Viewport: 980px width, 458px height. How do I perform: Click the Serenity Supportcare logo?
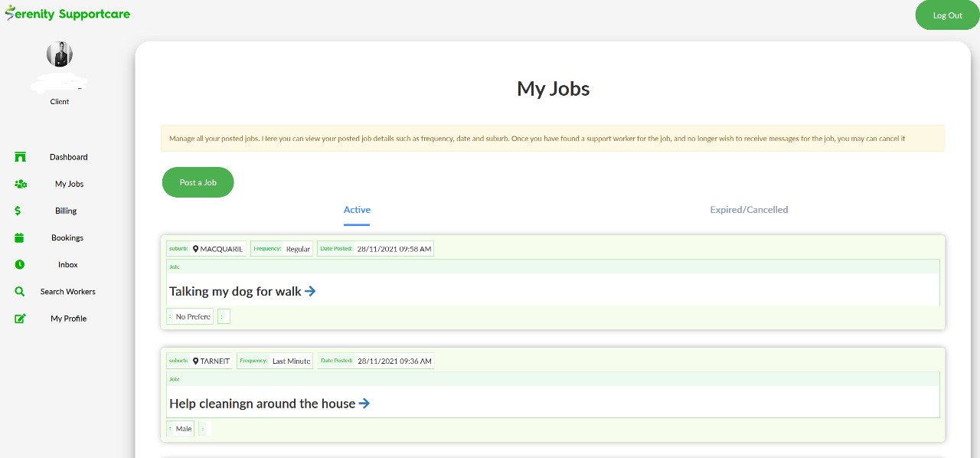67,14
